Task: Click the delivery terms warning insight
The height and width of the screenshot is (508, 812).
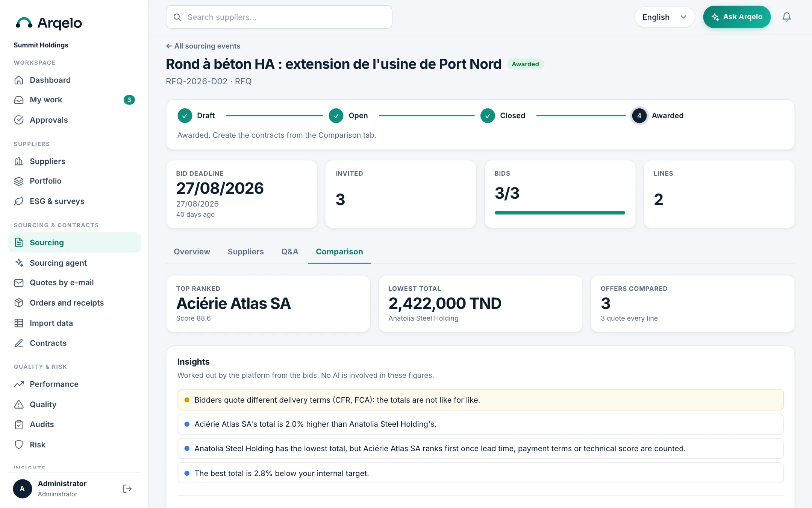Action: (480, 400)
